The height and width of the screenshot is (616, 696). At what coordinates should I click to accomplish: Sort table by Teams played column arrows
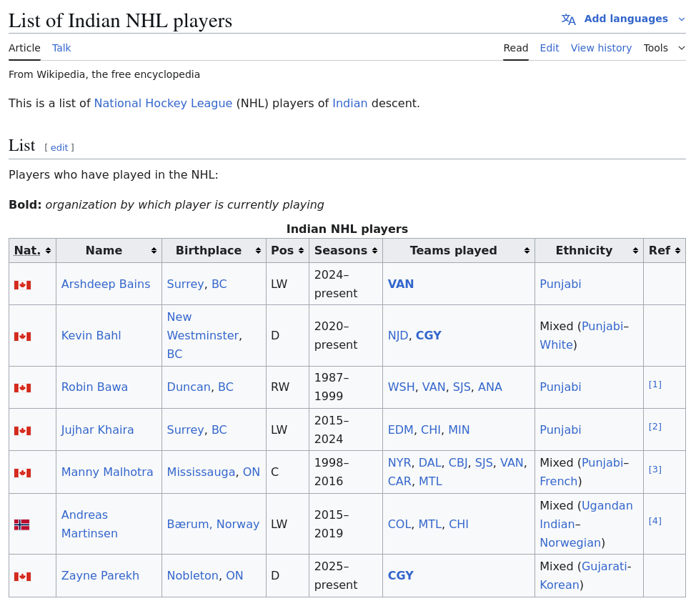click(527, 251)
